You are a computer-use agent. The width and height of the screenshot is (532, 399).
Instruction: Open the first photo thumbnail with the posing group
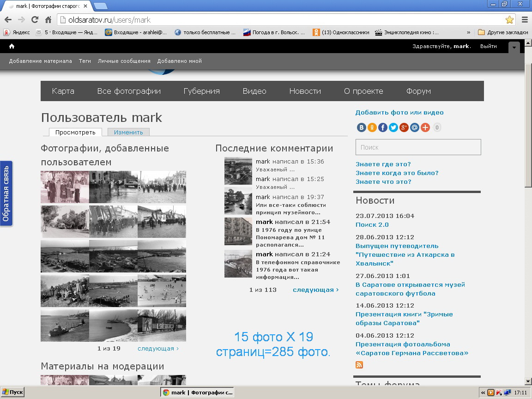click(x=65, y=187)
